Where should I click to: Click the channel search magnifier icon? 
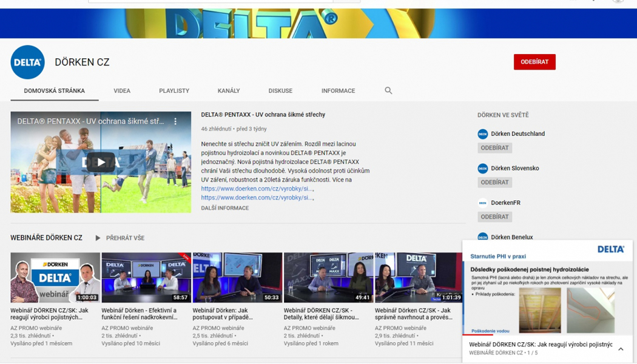pos(388,90)
